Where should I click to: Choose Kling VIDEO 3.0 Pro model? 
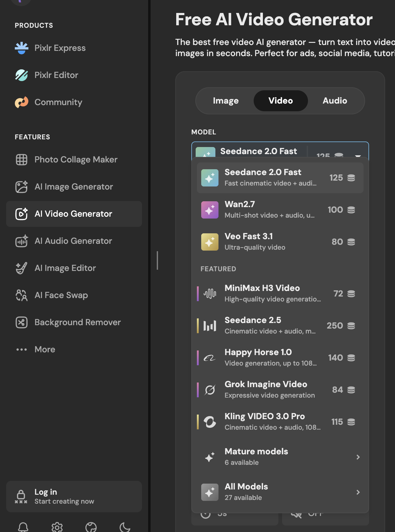[x=280, y=422]
